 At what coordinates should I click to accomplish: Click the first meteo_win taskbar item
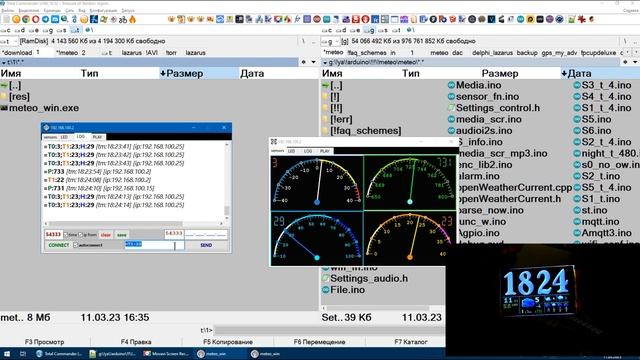pos(220,354)
